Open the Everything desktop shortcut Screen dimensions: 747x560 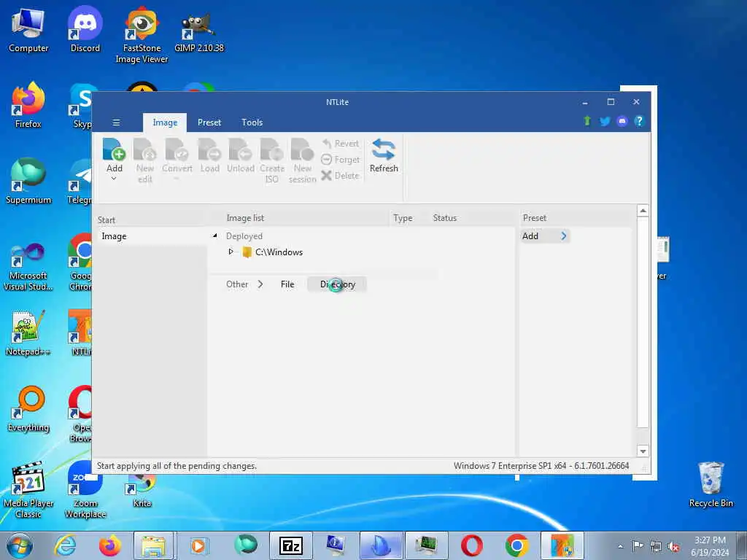tap(28, 410)
